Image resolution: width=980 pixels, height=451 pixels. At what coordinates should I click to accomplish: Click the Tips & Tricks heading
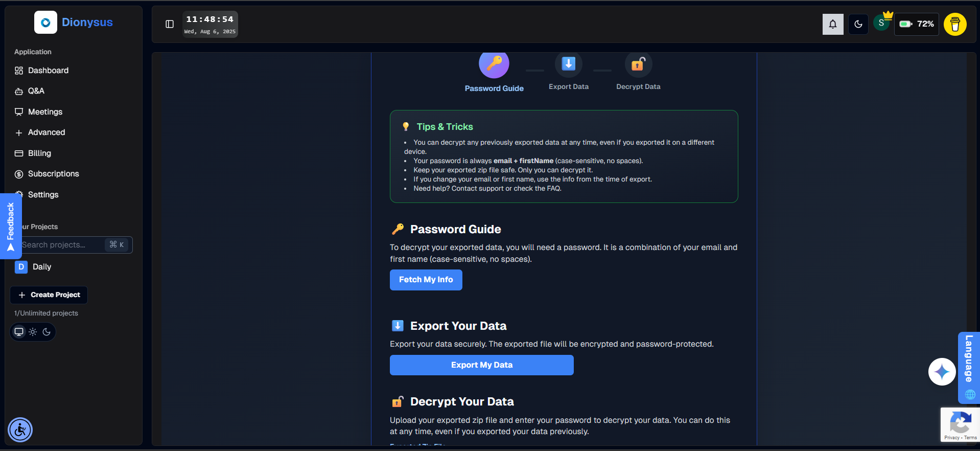(445, 127)
